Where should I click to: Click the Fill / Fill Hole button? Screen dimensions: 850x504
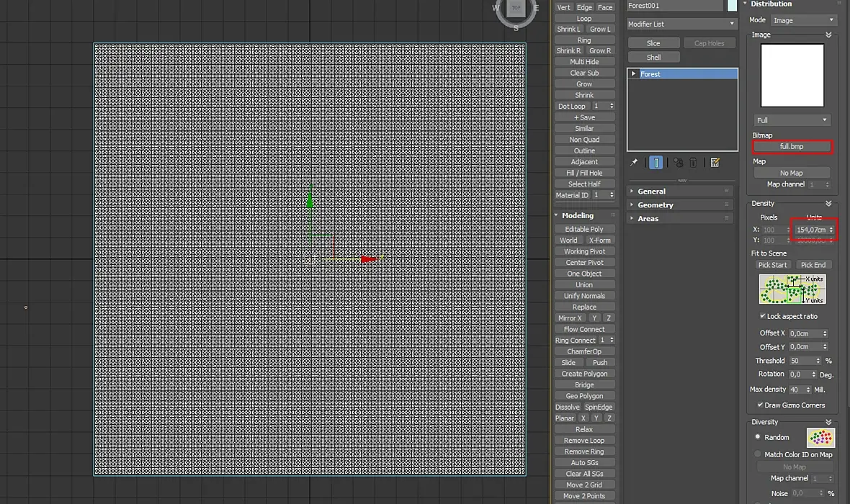584,173
